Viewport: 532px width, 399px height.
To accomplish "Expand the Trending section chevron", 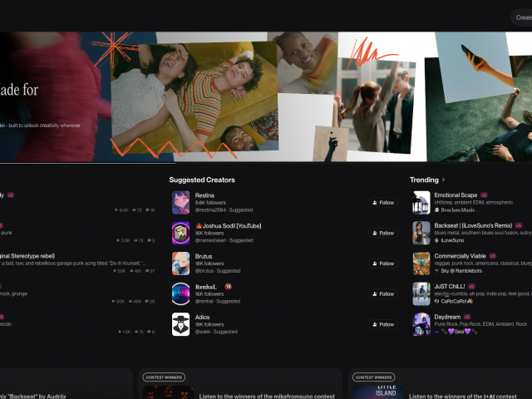I will pyautogui.click(x=443, y=180).
